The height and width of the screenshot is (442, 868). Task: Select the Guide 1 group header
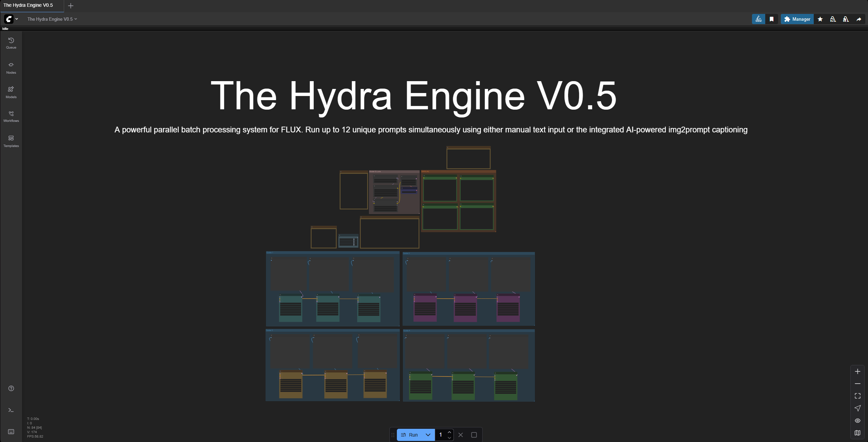click(332, 253)
